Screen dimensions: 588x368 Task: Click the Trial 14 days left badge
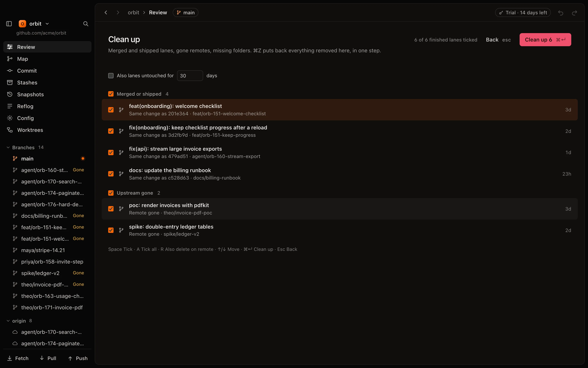[x=523, y=13]
